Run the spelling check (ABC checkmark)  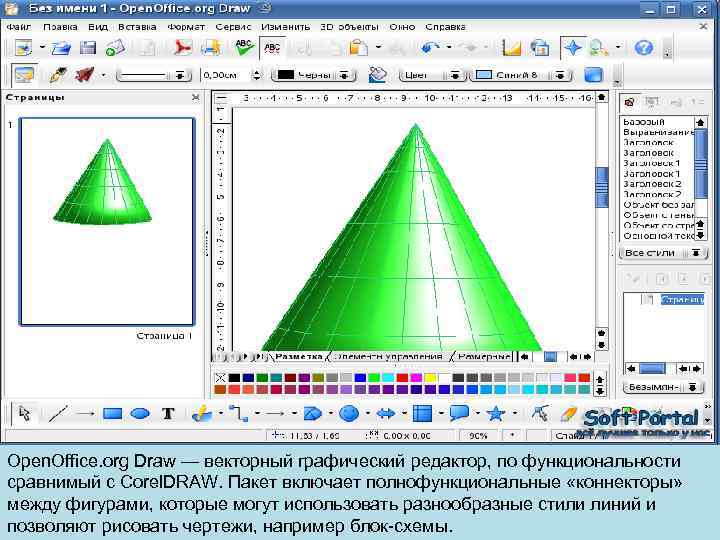(244, 48)
